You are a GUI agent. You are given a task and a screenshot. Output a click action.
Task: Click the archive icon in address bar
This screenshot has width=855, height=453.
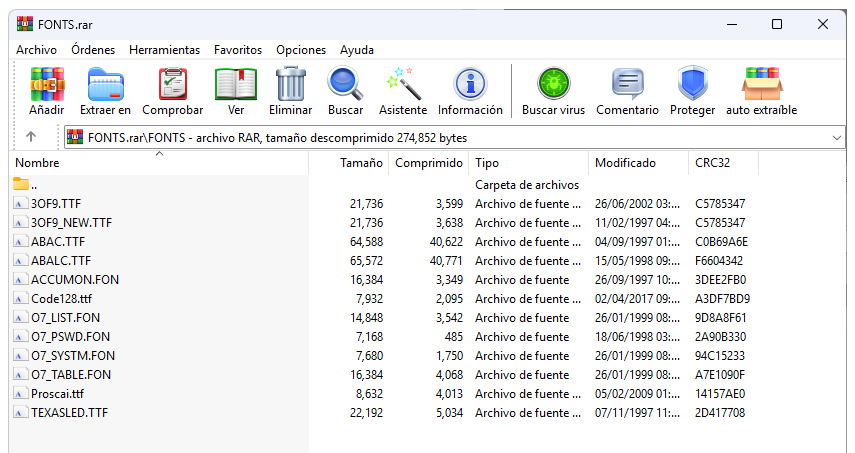tap(75, 137)
